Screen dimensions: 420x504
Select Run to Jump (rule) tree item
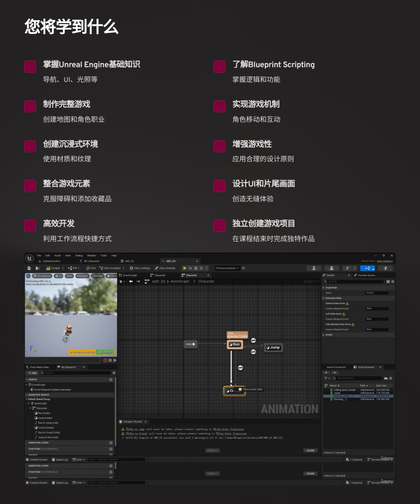point(46,423)
